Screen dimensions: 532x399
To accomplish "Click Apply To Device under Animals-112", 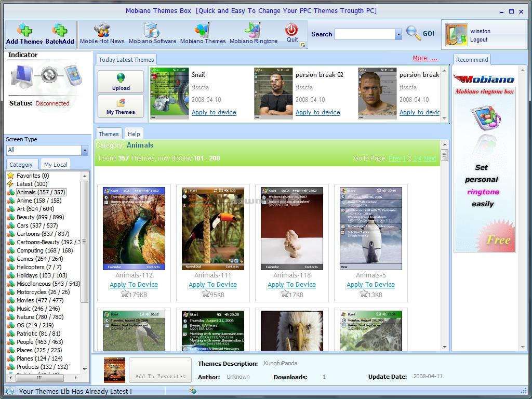I will (134, 285).
